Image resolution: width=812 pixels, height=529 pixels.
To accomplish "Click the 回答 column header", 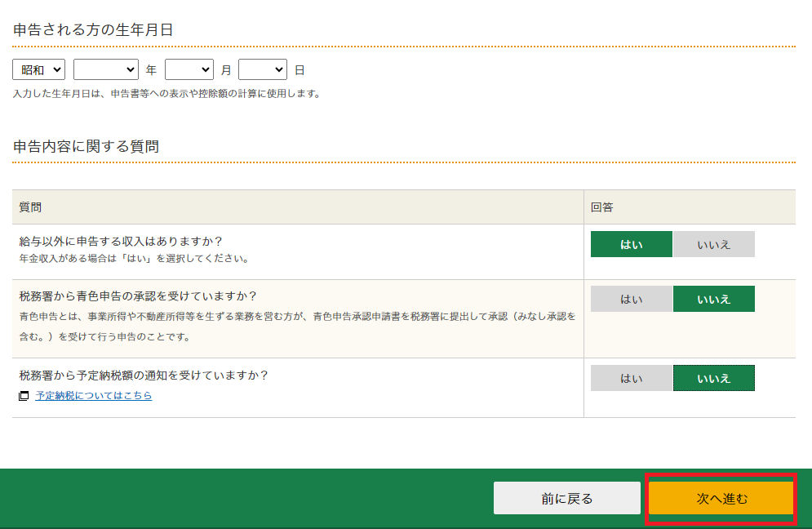I will (x=602, y=207).
